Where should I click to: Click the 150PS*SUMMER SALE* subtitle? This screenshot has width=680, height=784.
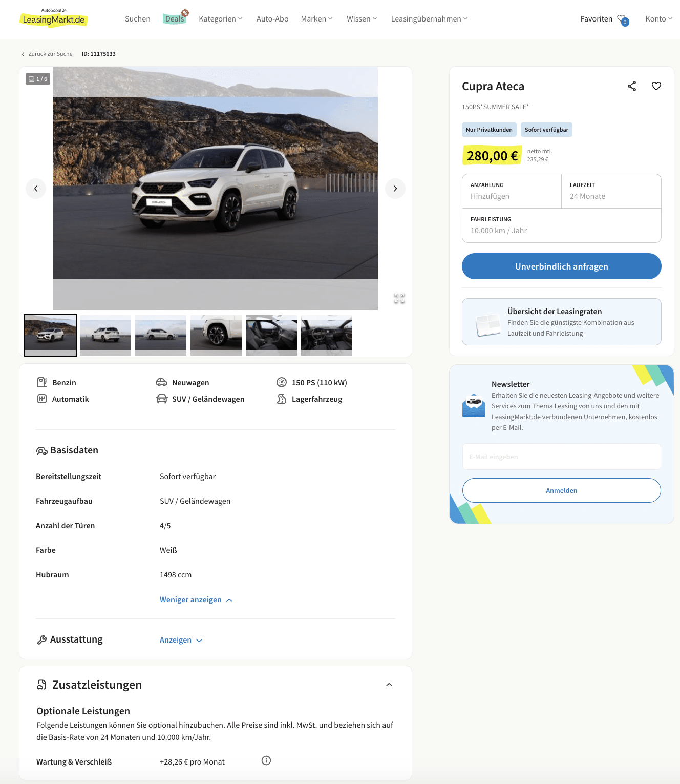(x=496, y=107)
